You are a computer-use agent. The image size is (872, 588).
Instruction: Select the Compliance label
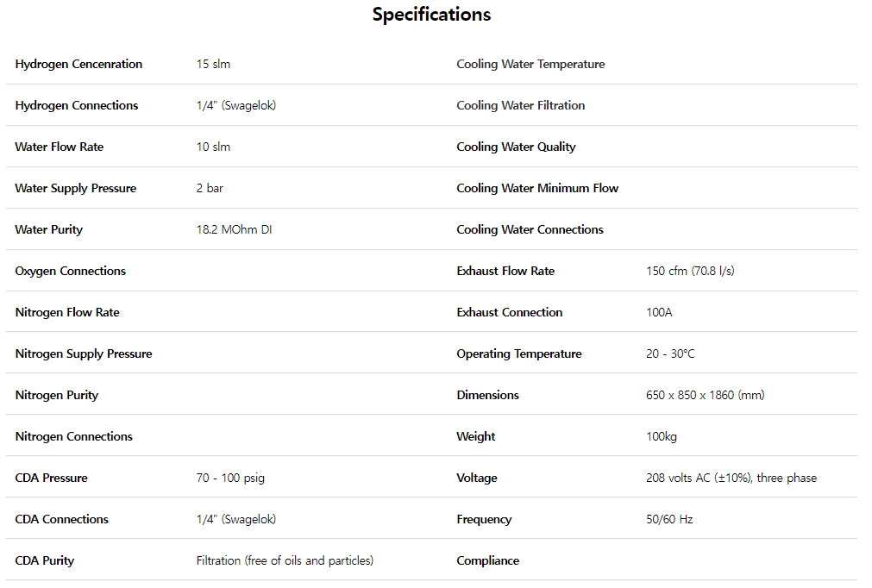[x=488, y=560]
